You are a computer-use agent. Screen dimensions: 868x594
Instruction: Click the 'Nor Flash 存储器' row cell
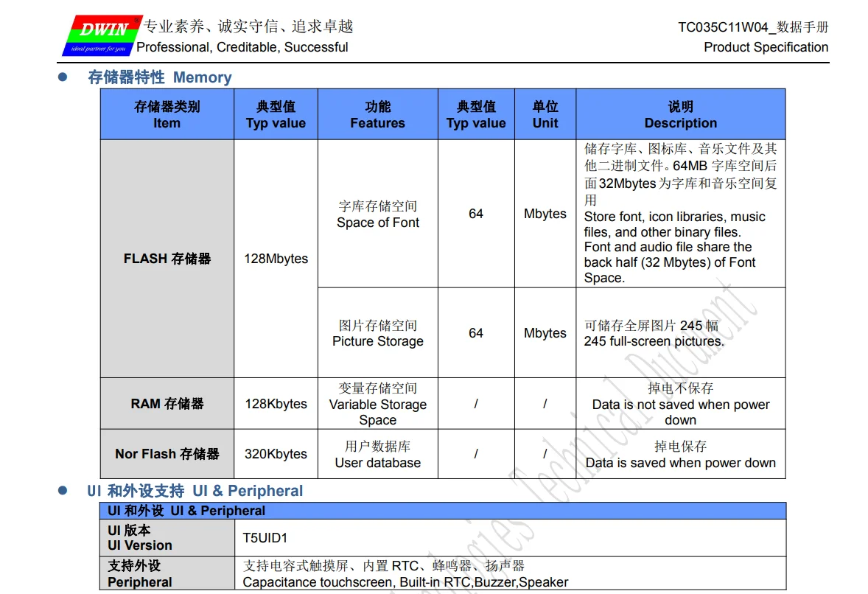(x=167, y=454)
